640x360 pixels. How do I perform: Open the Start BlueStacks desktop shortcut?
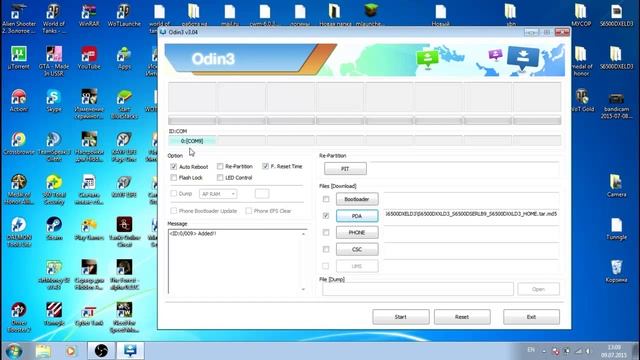(x=124, y=104)
